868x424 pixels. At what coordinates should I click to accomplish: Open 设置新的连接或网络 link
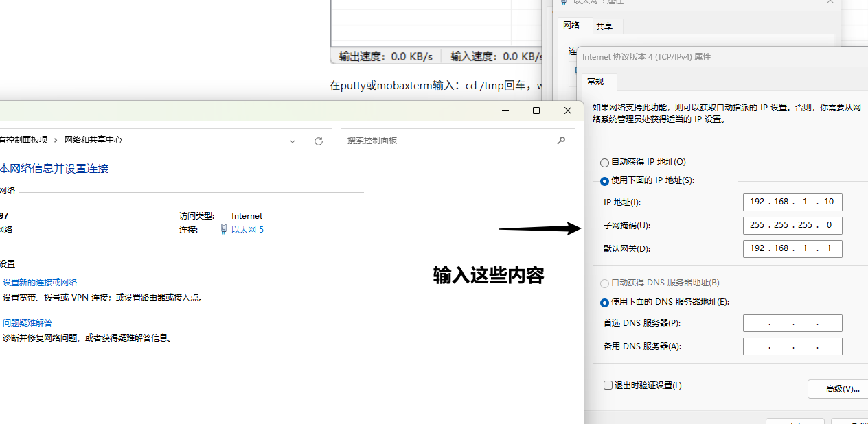tap(40, 282)
